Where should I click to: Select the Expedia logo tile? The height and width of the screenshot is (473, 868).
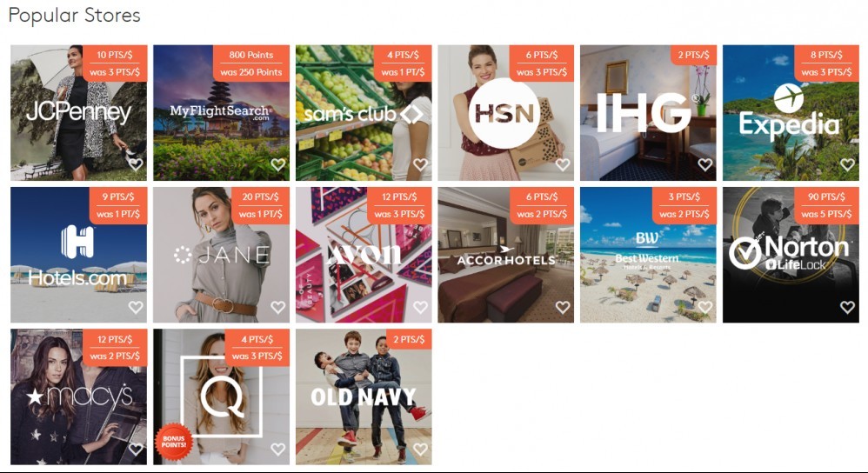tap(791, 113)
